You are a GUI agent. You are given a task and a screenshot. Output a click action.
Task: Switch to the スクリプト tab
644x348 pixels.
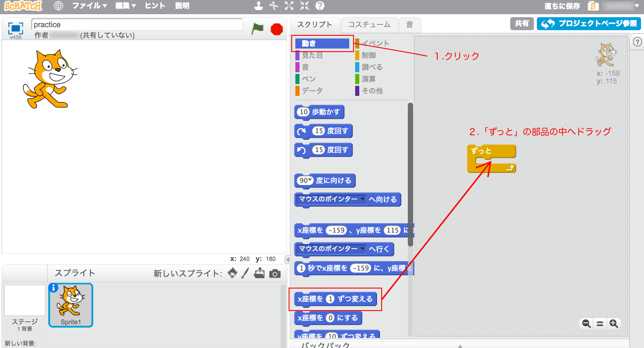click(315, 25)
